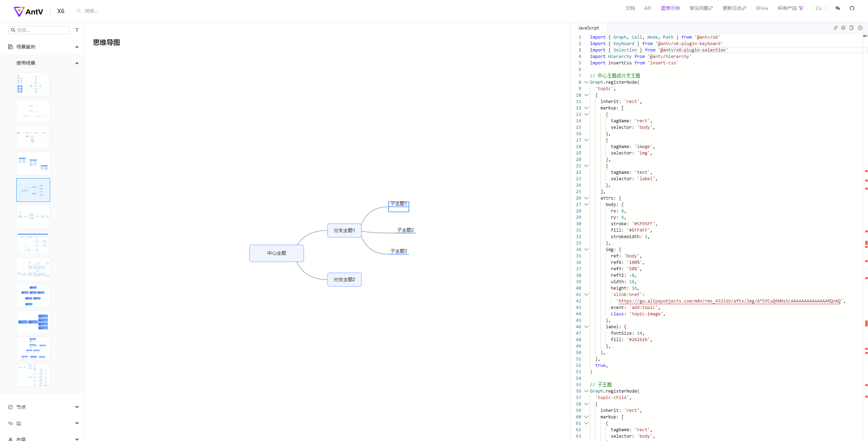
Task: Open the tenth blue-cards example thumbnail
Action: click(33, 322)
